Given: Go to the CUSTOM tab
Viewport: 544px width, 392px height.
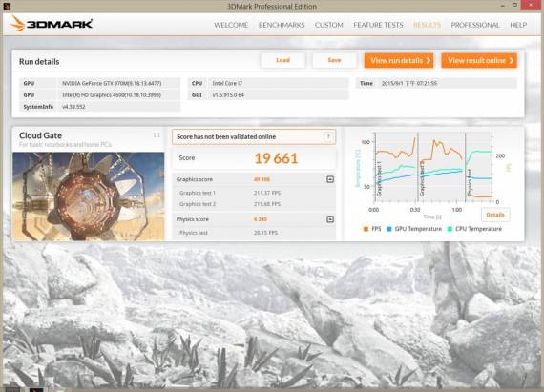Looking at the screenshot, I should pos(328,25).
